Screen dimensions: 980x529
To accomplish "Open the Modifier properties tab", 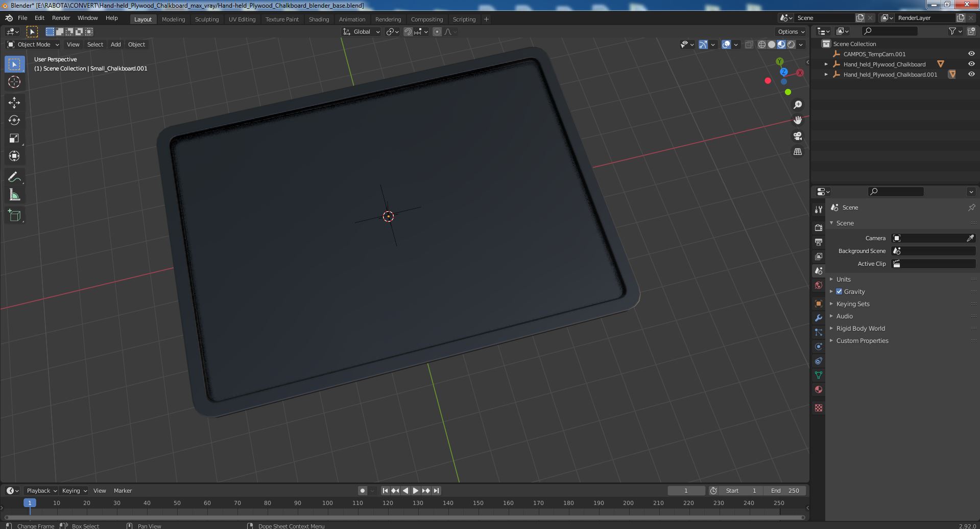I will tap(819, 318).
